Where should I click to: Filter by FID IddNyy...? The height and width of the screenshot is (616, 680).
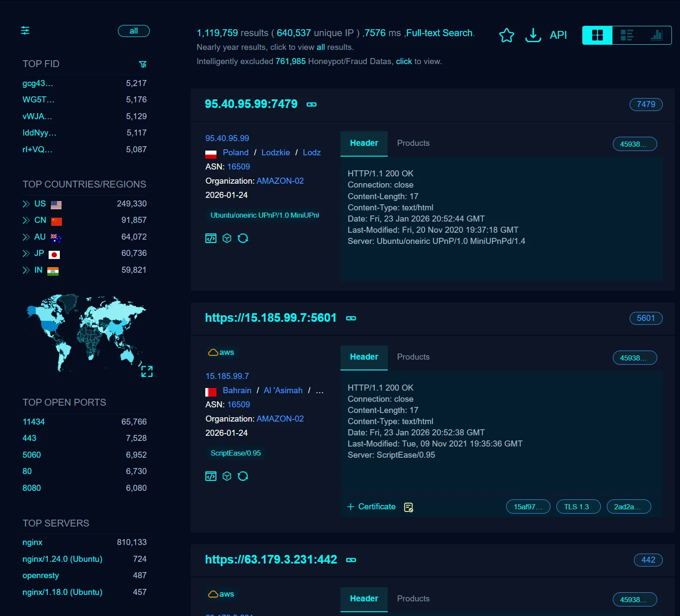click(40, 133)
